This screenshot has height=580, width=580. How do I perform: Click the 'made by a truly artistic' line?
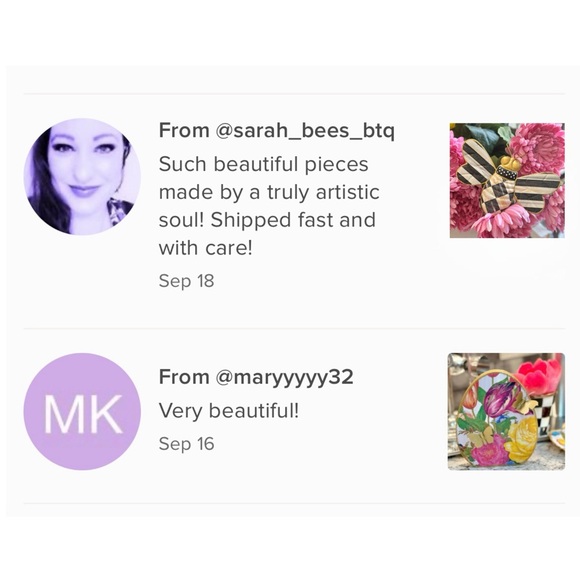(269, 193)
